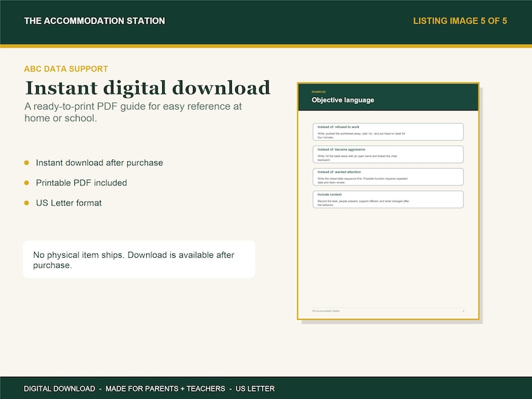
Task: Click the 'US Letter' footer text
Action: coord(255,388)
